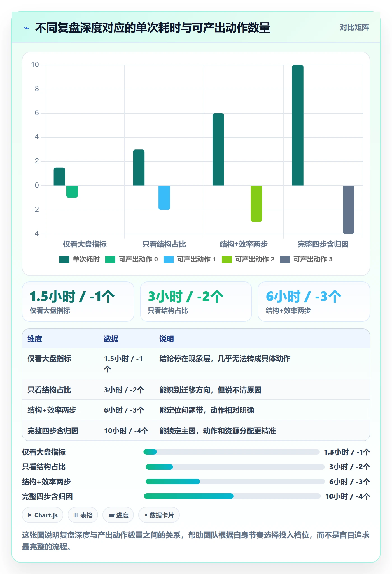The width and height of the screenshot is (392, 574).
Task: Click the progress bar for 完整四步含归因
Action: [232, 496]
